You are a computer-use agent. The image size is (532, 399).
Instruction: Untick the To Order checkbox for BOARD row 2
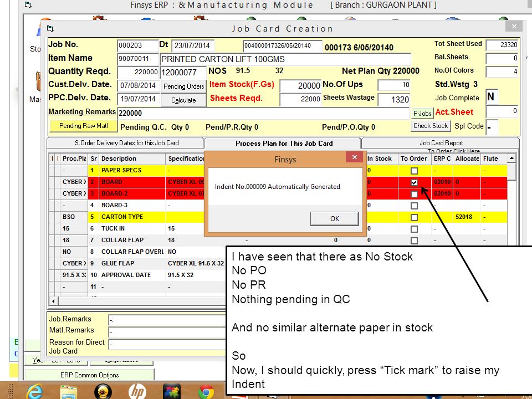point(414,182)
